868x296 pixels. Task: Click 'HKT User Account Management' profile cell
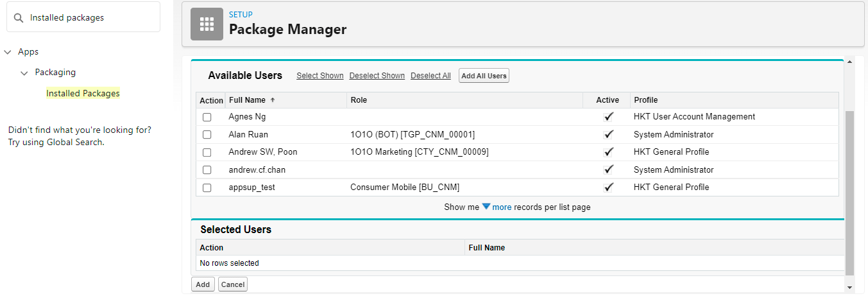coord(694,117)
